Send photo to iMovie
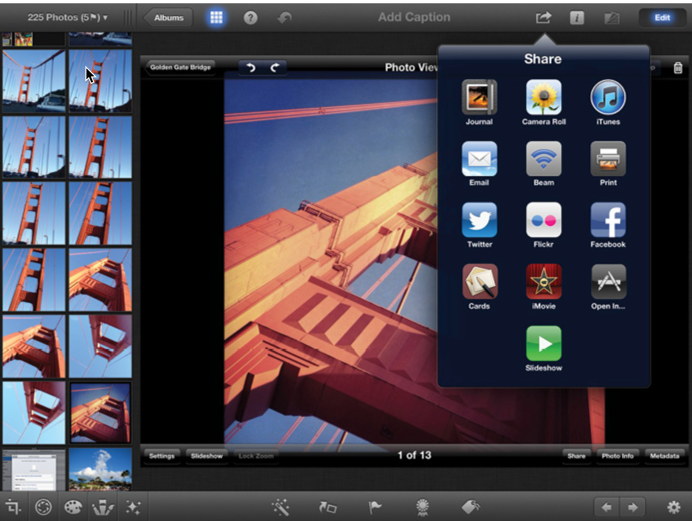 543,282
